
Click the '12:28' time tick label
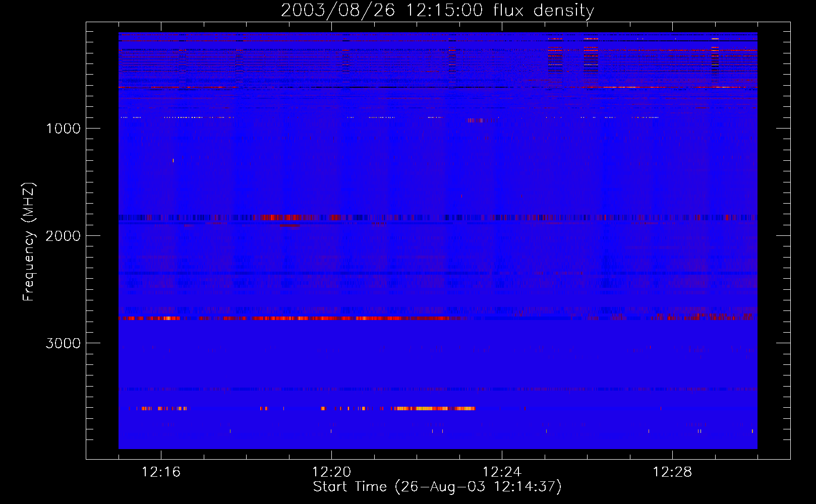pyautogui.click(x=672, y=472)
